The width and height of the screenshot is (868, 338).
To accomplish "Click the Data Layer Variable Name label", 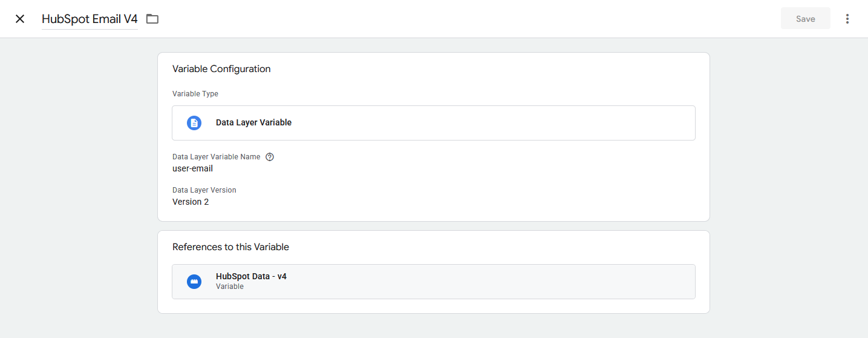I will 217,157.
